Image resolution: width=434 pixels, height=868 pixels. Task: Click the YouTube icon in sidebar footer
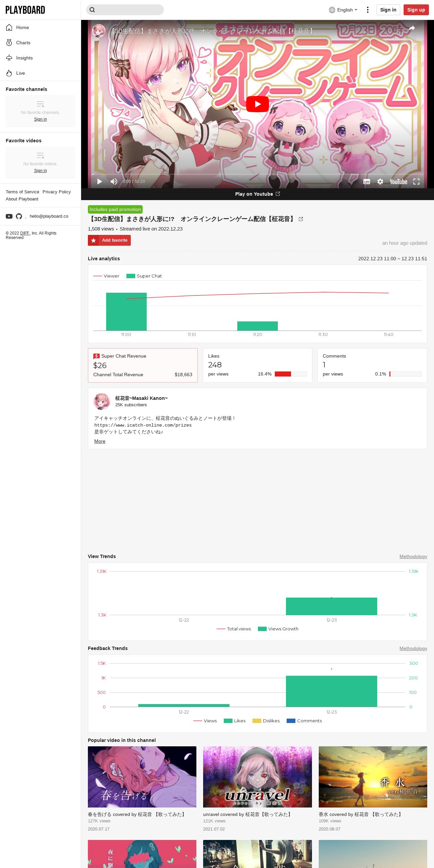(9, 216)
